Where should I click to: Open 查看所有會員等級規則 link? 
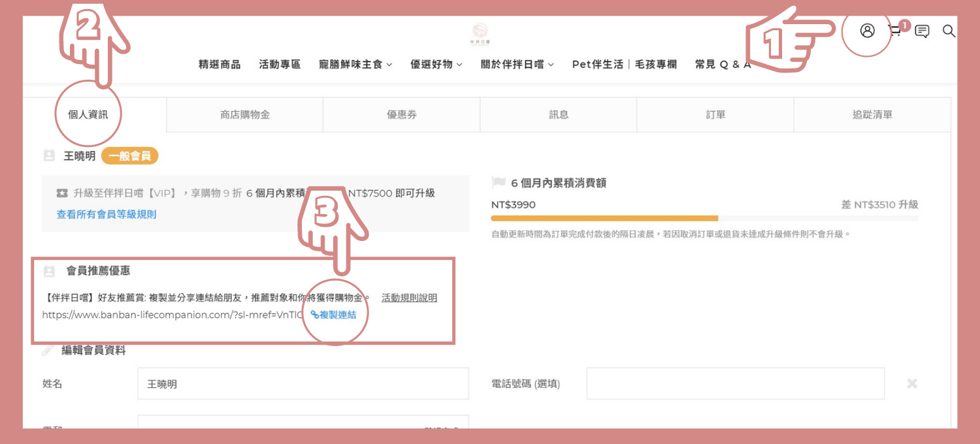tap(106, 214)
